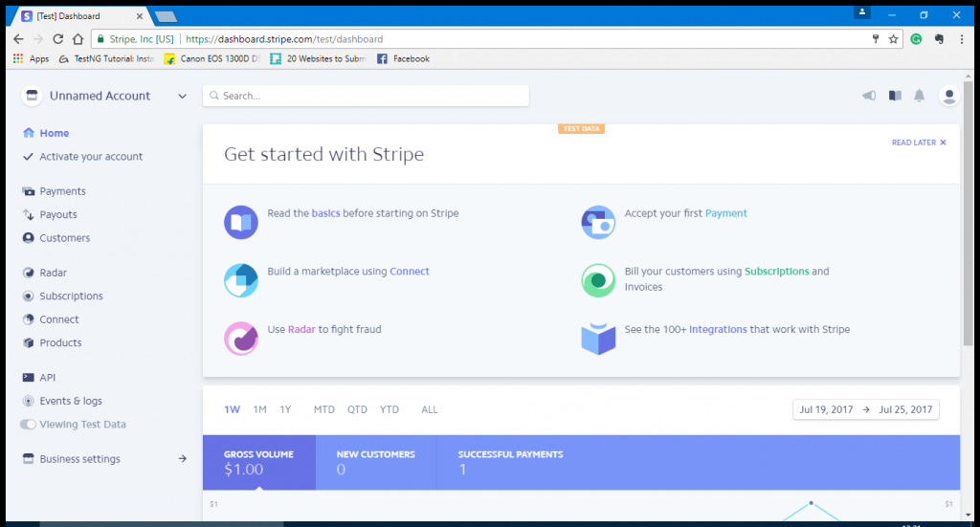Screen dimensions: 980x527
Task: Select the ALL time range
Action: coord(430,409)
